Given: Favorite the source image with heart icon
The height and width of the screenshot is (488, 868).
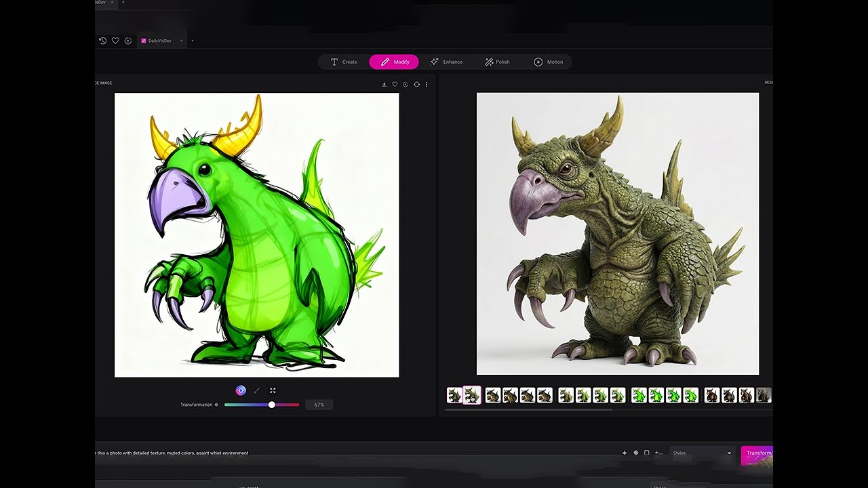Looking at the screenshot, I should (395, 85).
